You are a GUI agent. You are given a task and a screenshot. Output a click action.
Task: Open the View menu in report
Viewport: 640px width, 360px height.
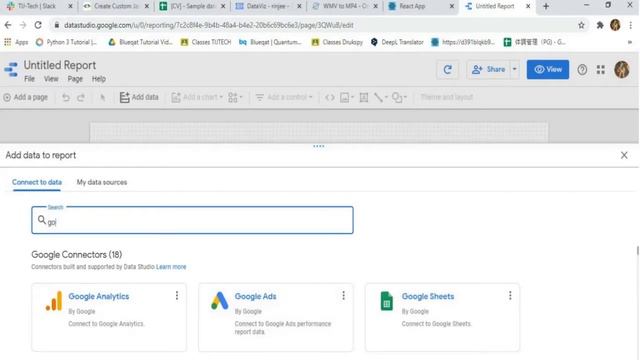point(51,79)
